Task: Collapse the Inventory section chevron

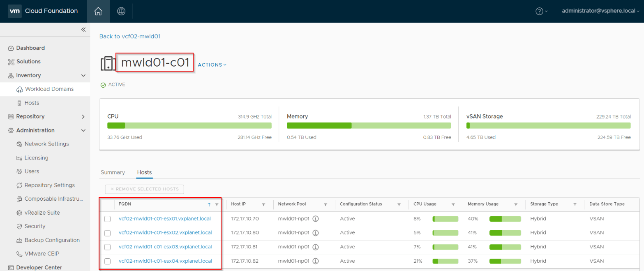Action: click(x=83, y=76)
